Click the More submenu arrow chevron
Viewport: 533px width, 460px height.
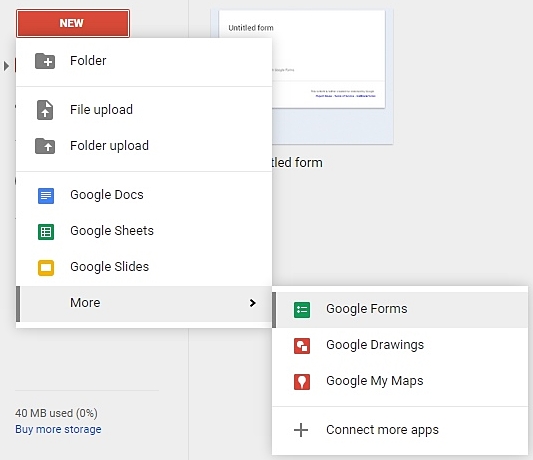[252, 303]
